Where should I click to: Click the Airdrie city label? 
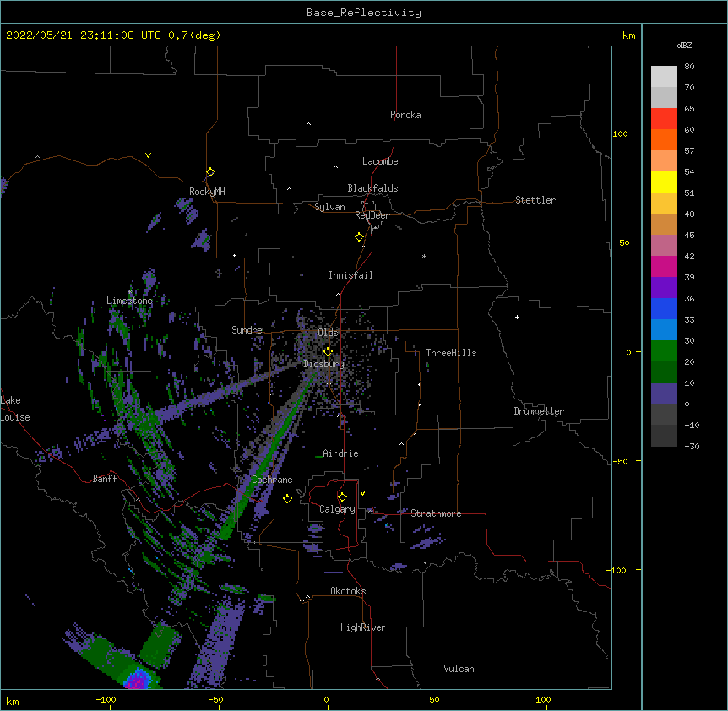341,453
